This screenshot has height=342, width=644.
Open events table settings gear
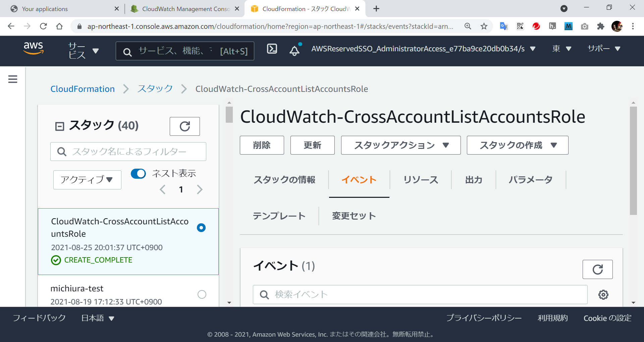[603, 295]
